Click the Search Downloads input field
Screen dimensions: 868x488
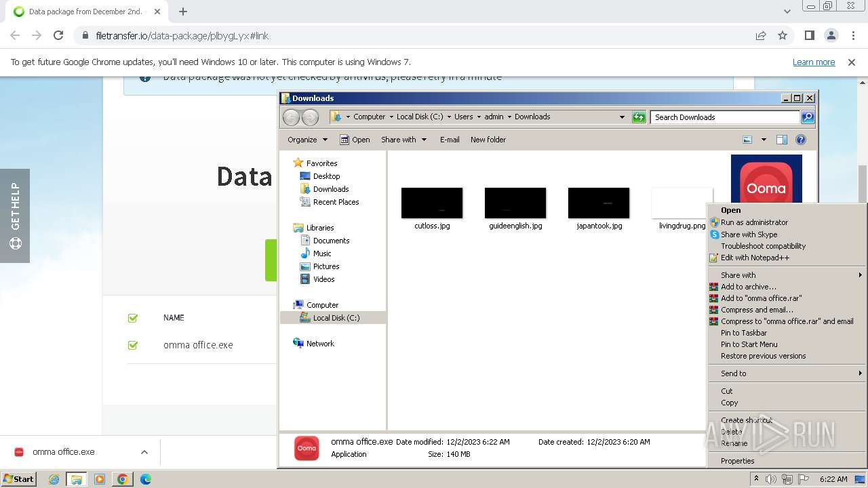click(724, 117)
